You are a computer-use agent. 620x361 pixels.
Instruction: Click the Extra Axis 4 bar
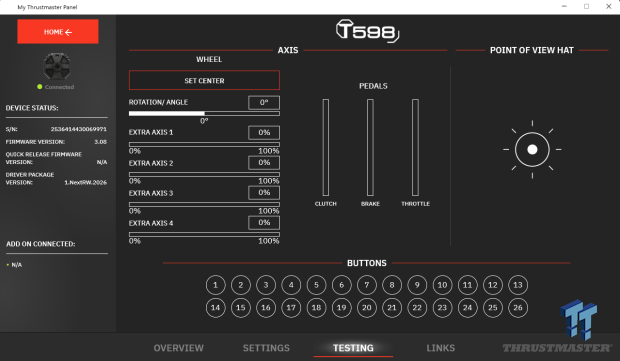(x=204, y=234)
